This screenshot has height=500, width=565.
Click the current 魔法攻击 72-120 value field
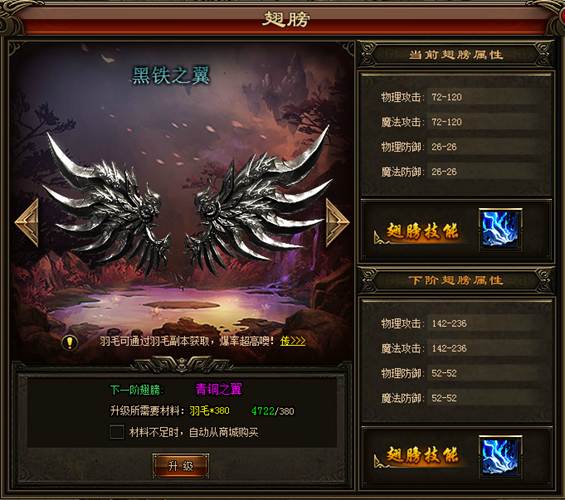tap(485, 122)
